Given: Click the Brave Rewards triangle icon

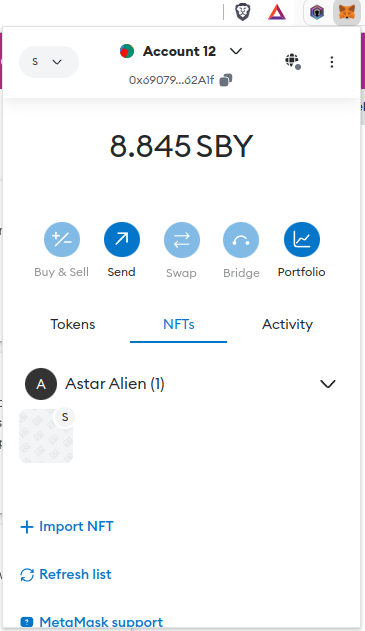Looking at the screenshot, I should (x=277, y=12).
